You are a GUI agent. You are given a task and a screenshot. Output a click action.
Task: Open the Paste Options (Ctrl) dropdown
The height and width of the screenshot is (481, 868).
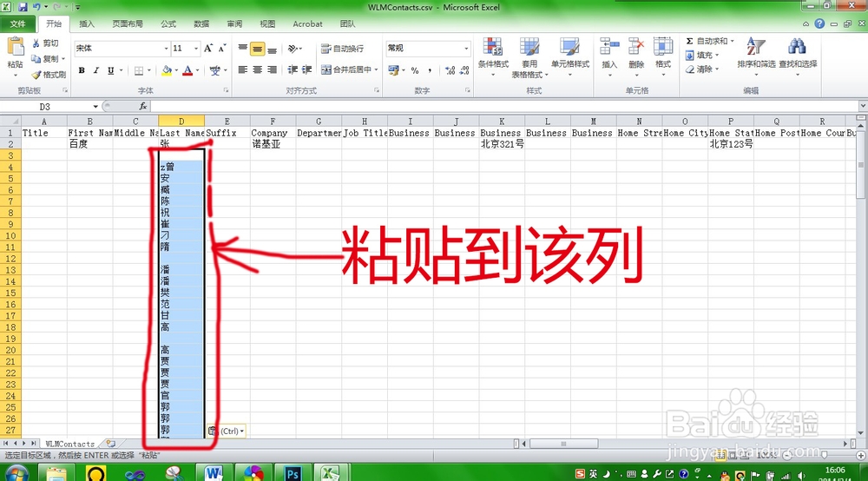[227, 432]
